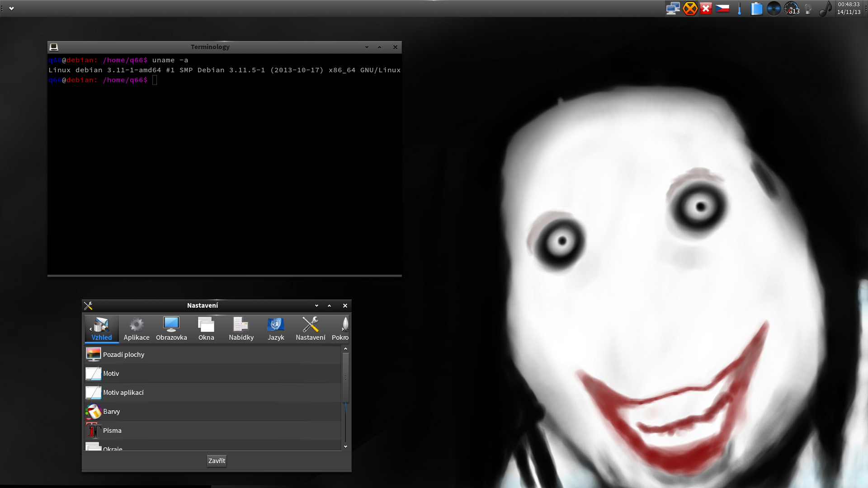
Task: Click the Nastavení window up-chevron button
Action: (x=329, y=306)
